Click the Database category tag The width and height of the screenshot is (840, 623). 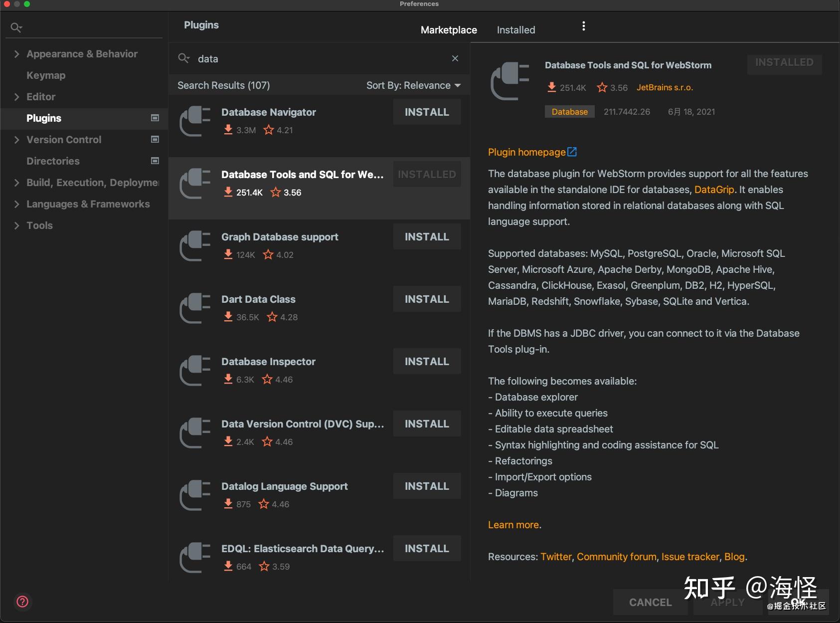569,112
